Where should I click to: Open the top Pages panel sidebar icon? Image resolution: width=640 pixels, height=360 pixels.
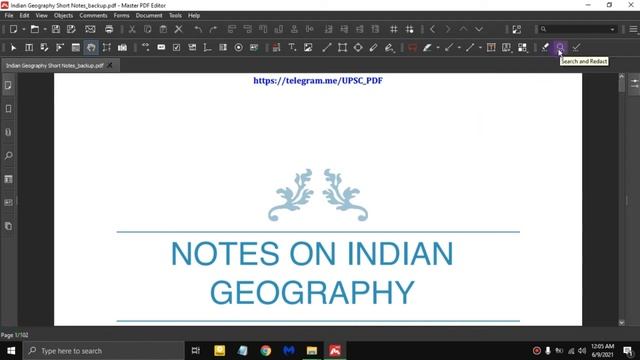tap(9, 85)
